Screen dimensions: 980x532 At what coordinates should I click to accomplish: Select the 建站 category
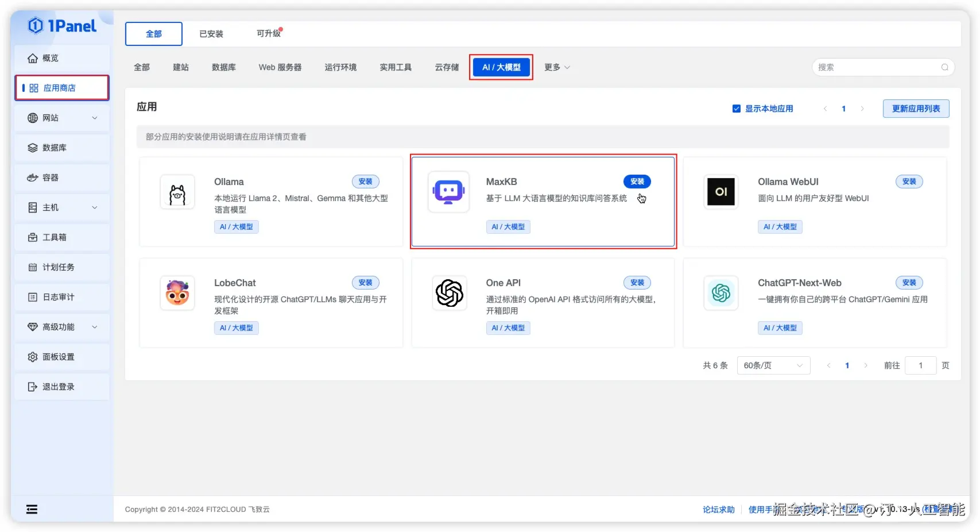(x=181, y=67)
